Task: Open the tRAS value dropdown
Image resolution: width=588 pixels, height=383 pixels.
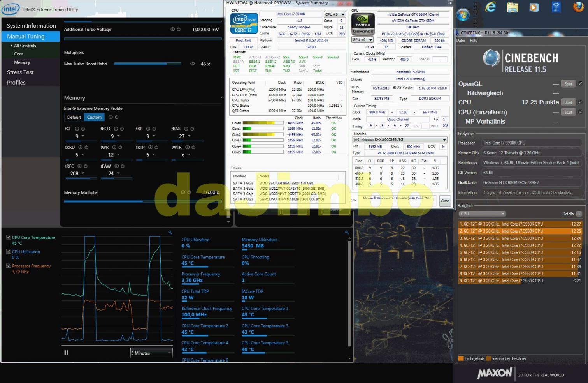Action: pyautogui.click(x=189, y=136)
